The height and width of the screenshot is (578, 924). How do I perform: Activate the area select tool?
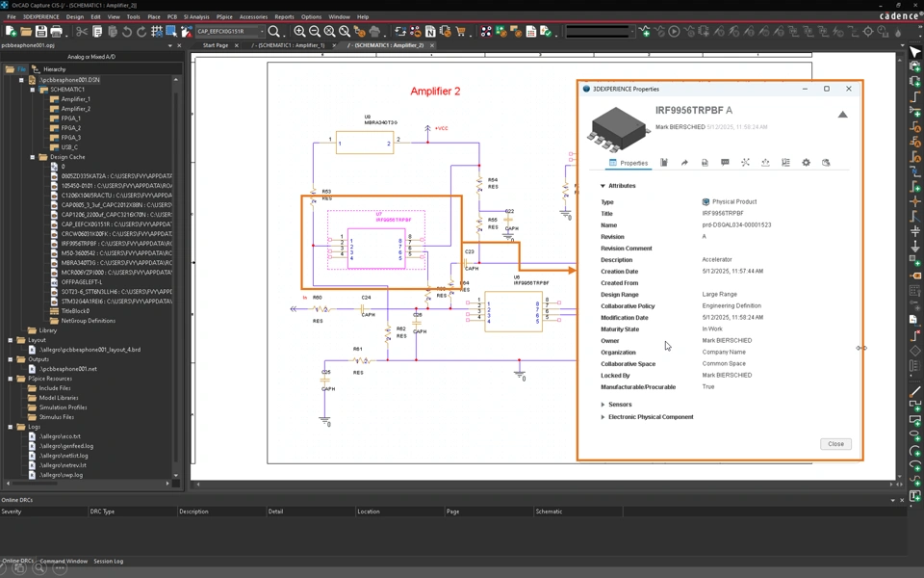171,31
